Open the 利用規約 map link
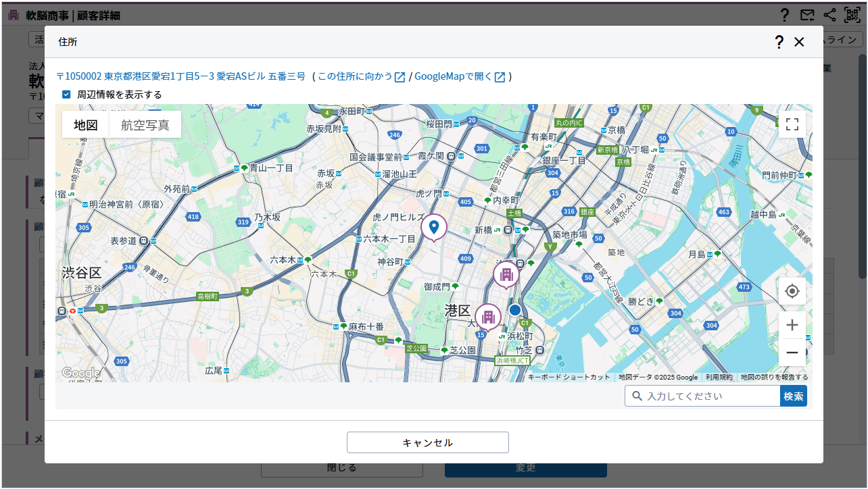Image resolution: width=868 pixels, height=489 pixels. [719, 378]
